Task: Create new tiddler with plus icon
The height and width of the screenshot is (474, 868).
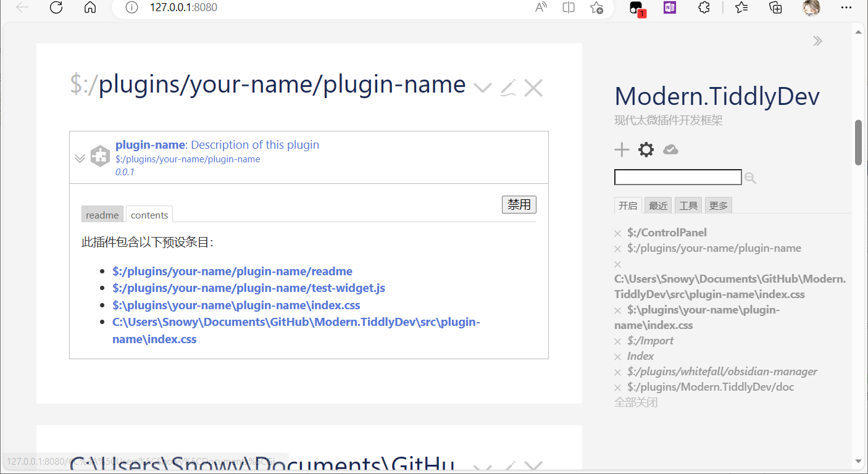Action: 622,149
